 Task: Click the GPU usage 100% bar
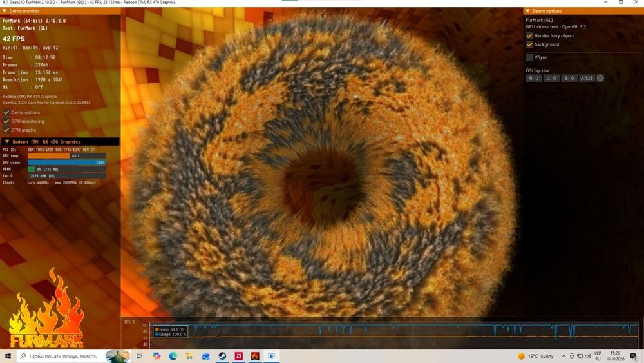click(x=66, y=162)
